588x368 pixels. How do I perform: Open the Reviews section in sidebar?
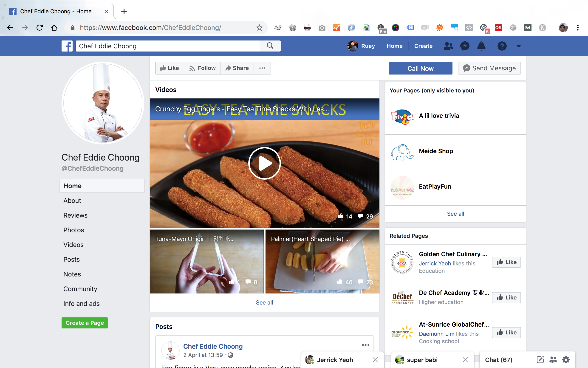click(x=75, y=216)
